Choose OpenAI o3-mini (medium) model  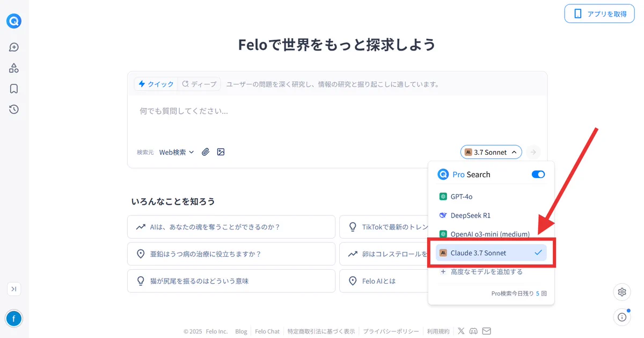point(491,234)
